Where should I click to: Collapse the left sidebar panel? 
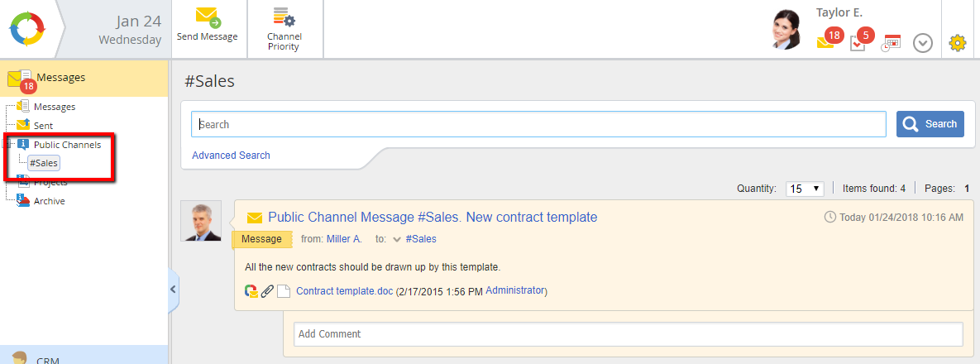[173, 289]
